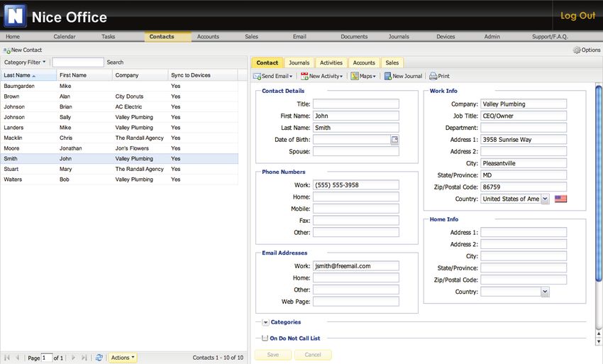Click the Zip/Postal Code field with 86759
This screenshot has width=603, height=364.
pyautogui.click(x=524, y=187)
